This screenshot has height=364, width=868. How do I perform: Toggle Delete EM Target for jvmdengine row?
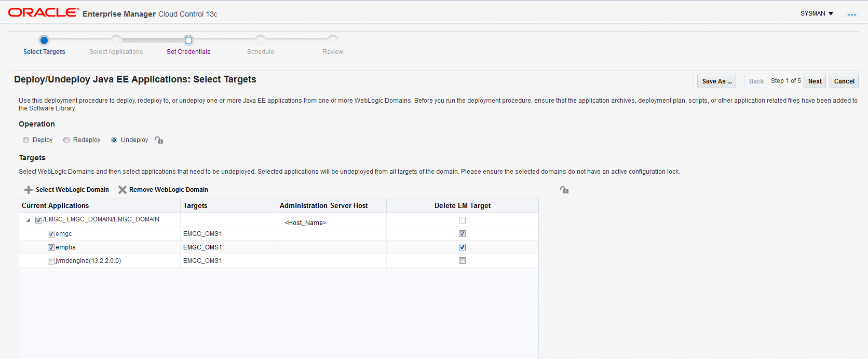[462, 260]
